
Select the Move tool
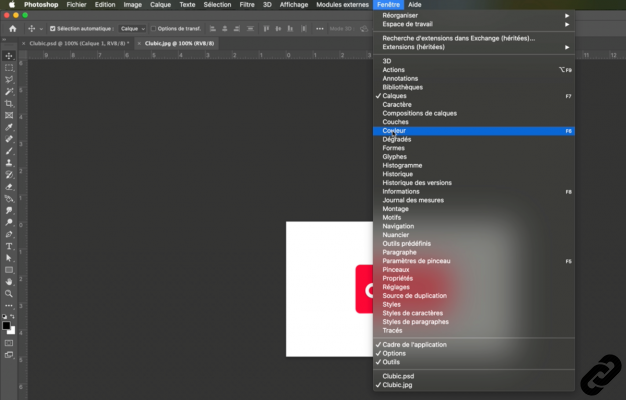9,56
